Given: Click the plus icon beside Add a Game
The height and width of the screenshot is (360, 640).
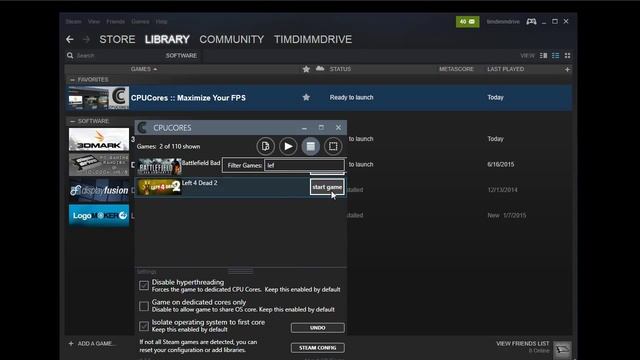Looking at the screenshot, I should (x=71, y=344).
